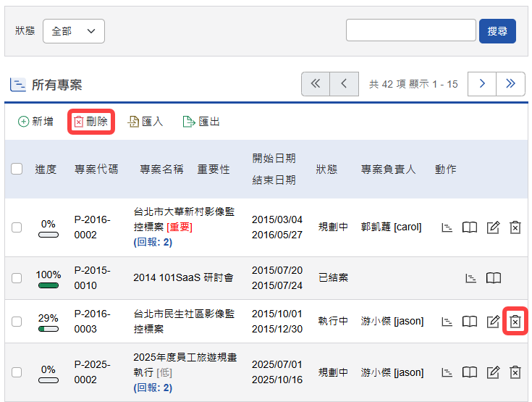The image size is (532, 402).
Task: Click edit icon for project P-2016-0002
Action: [x=493, y=227]
